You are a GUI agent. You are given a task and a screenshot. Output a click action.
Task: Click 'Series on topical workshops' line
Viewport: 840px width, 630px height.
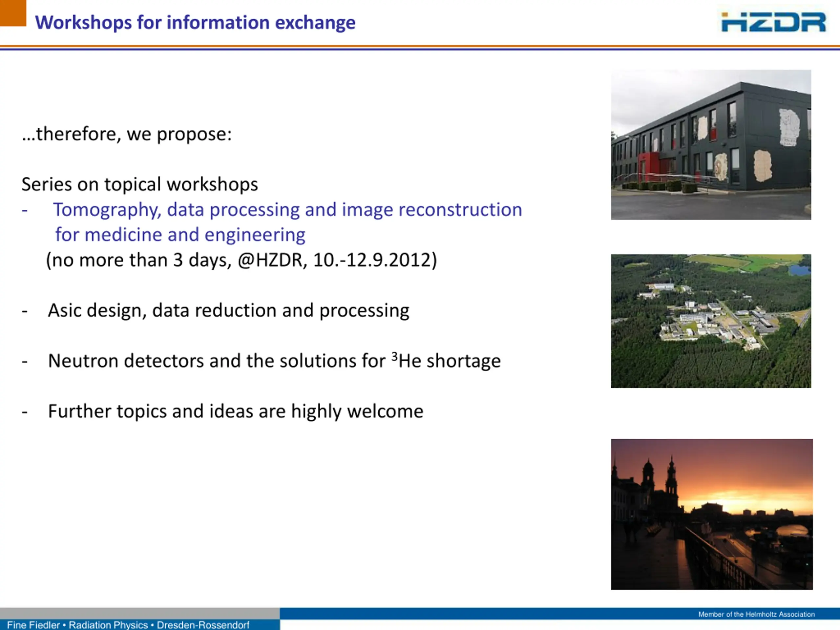[x=139, y=184]
